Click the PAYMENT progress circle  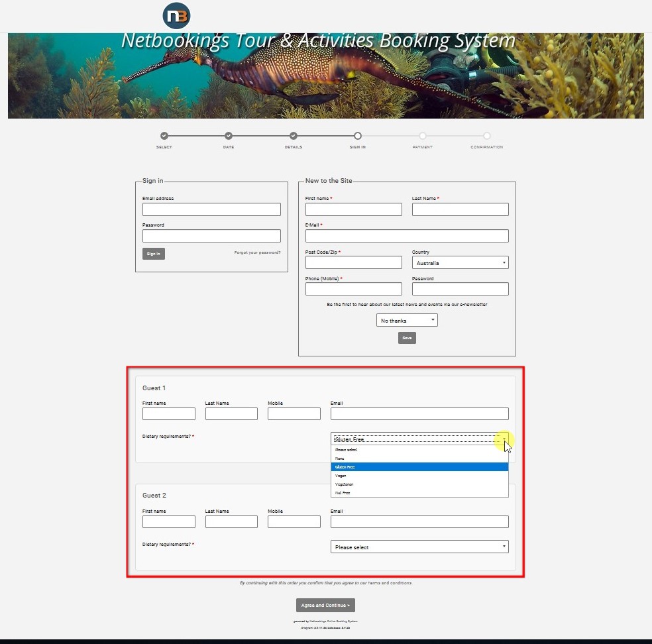pos(422,134)
